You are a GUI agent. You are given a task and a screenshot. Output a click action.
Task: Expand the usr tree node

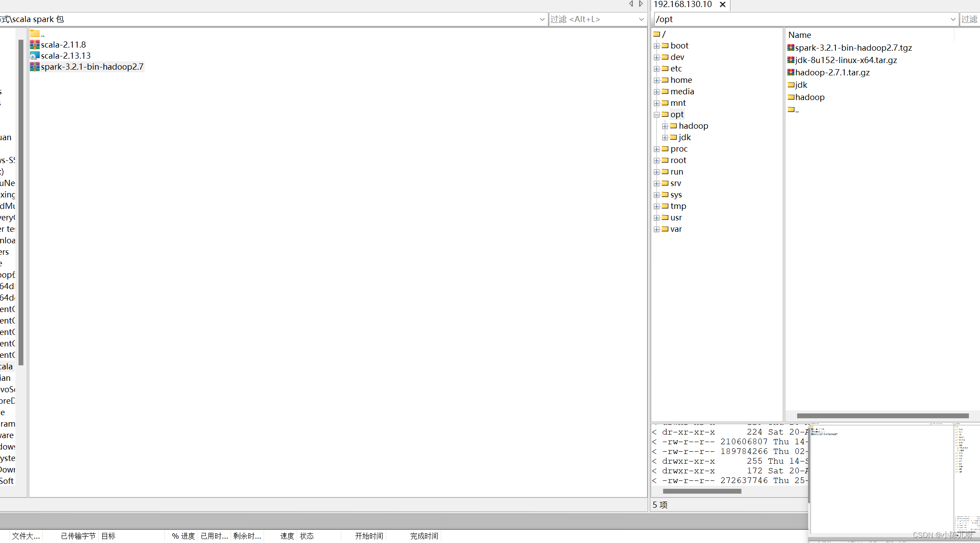[657, 218]
